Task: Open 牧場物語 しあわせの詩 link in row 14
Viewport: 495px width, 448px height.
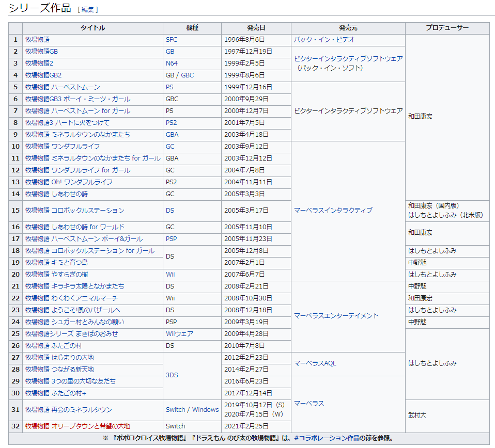Action: tap(56, 194)
